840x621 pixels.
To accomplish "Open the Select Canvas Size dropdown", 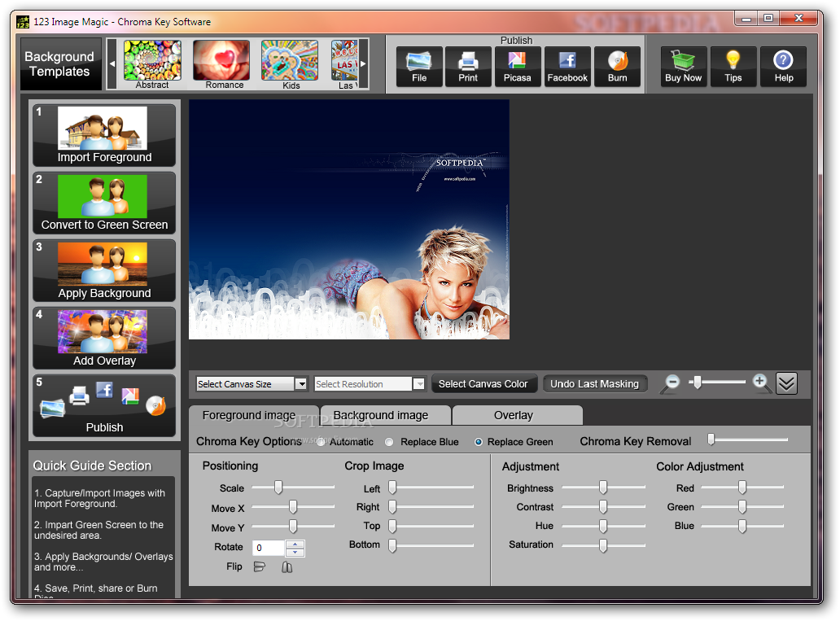I will coord(301,384).
